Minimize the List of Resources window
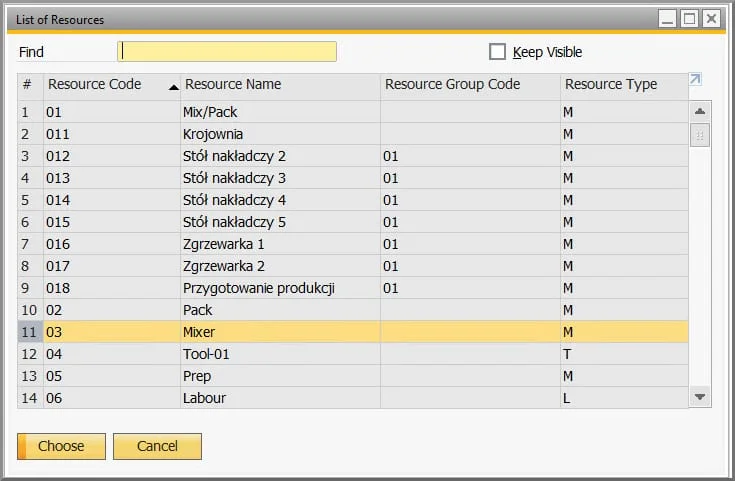The width and height of the screenshot is (735, 481). coord(668,19)
